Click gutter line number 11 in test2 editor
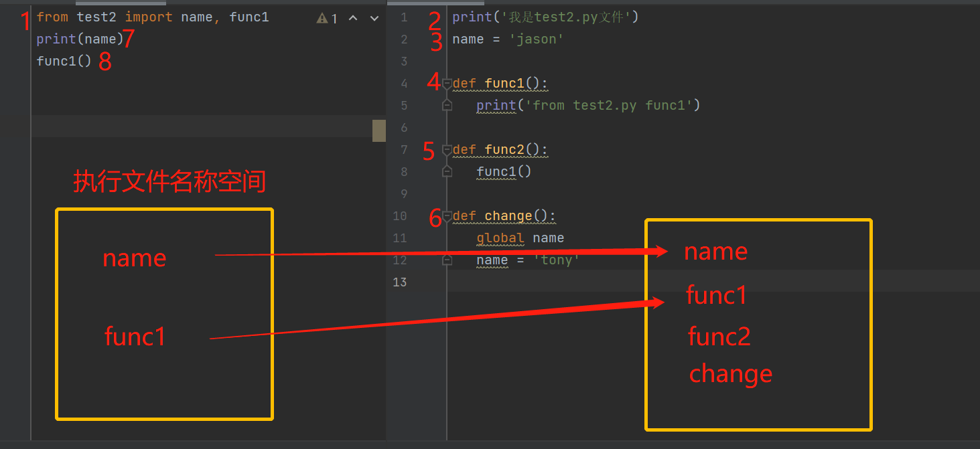The image size is (980, 449). click(400, 238)
